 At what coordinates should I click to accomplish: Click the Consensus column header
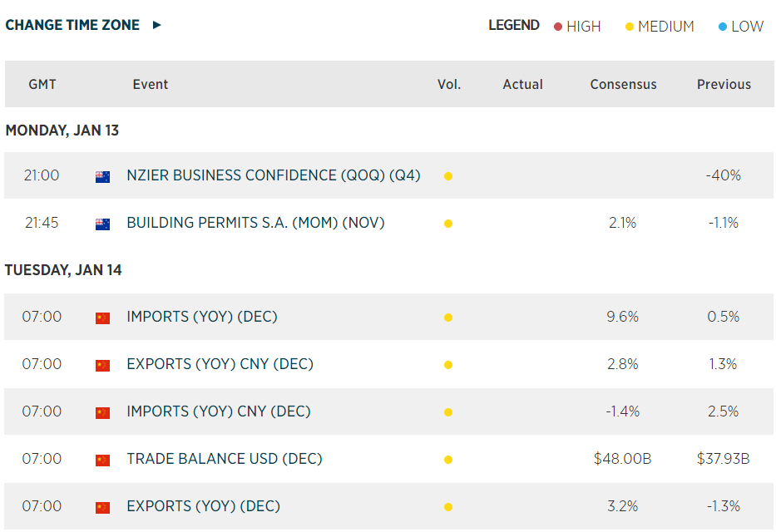point(623,84)
